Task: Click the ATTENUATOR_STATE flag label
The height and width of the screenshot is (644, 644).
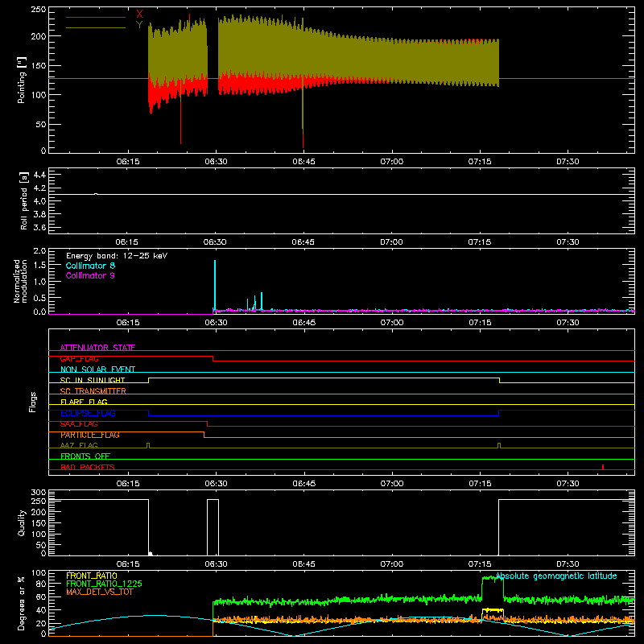Action: (x=97, y=348)
